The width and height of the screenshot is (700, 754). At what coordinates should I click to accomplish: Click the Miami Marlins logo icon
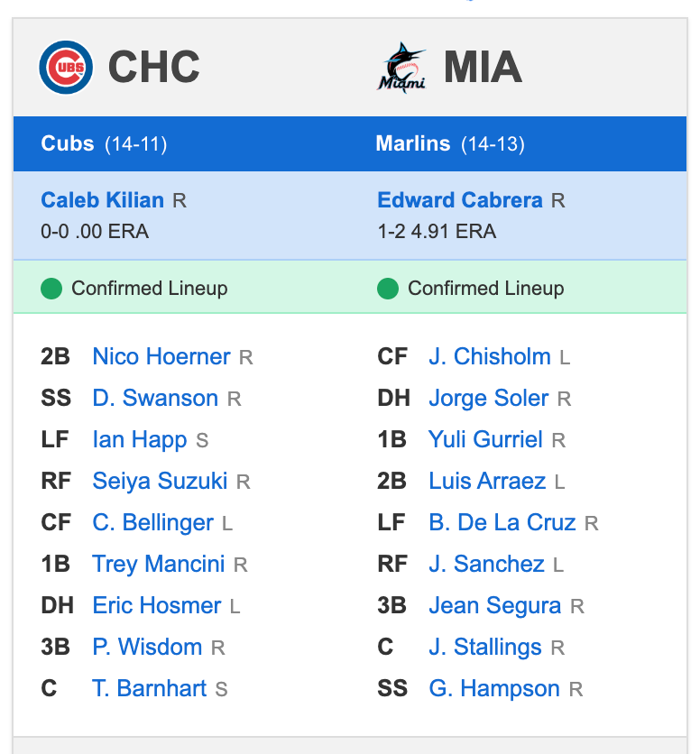coord(401,68)
